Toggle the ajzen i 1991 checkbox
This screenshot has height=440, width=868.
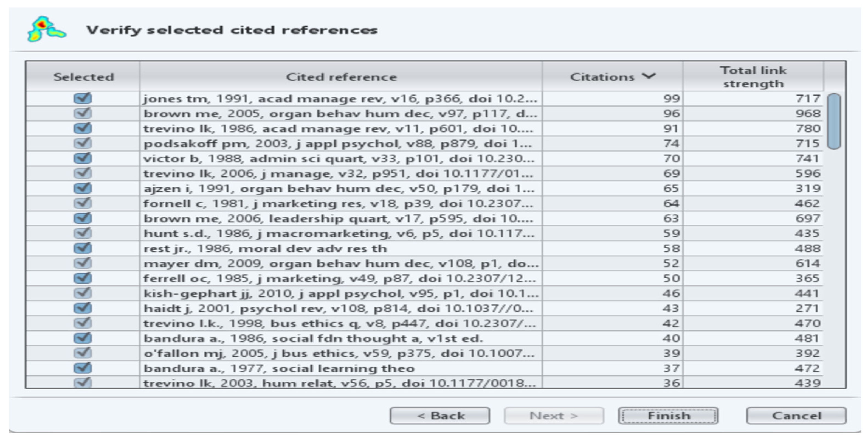tap(83, 188)
